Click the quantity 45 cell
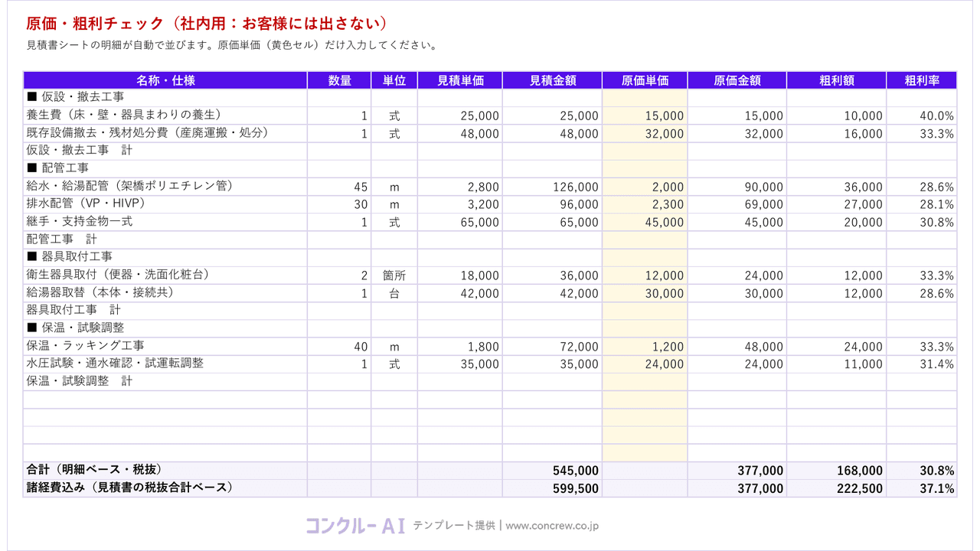980x551 pixels. coord(339,187)
